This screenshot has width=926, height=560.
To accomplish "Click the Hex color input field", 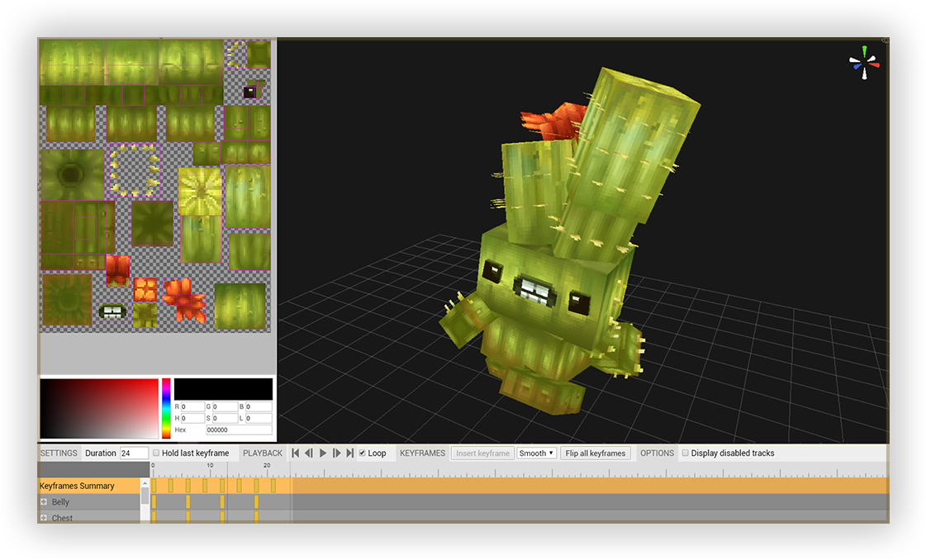I will click(x=240, y=429).
